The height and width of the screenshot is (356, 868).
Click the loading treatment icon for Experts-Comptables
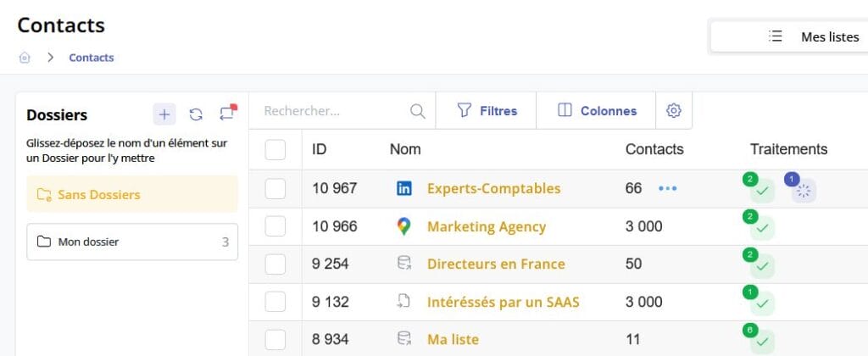click(804, 191)
